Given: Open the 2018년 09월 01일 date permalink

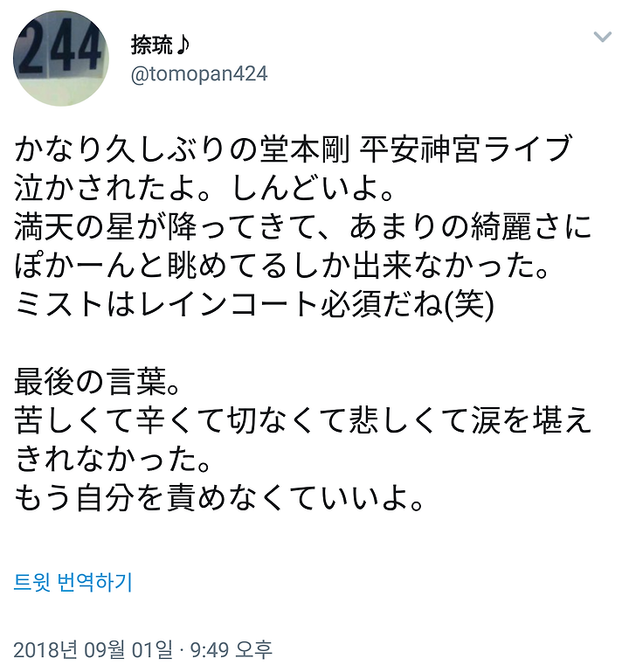Looking at the screenshot, I should [x=93, y=649].
